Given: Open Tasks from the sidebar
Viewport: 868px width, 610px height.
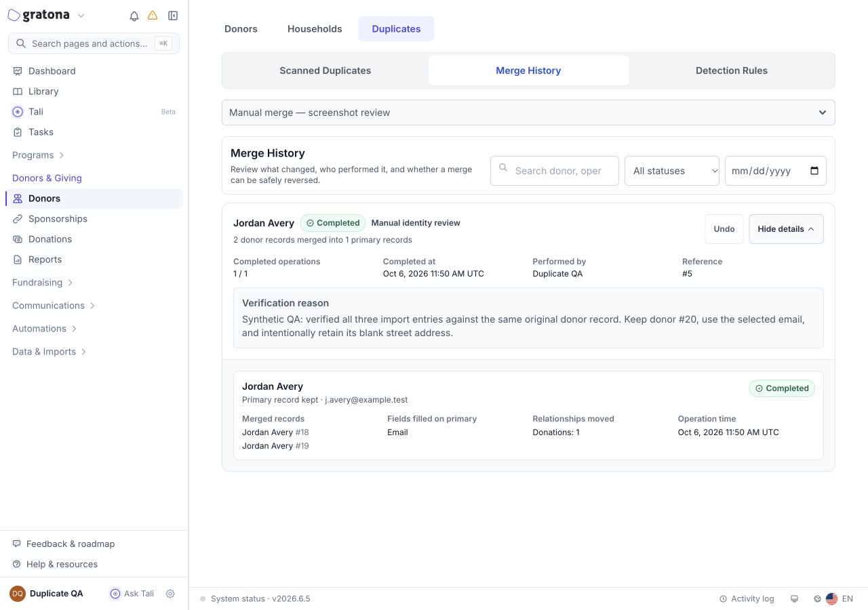Looking at the screenshot, I should click(x=94, y=132).
